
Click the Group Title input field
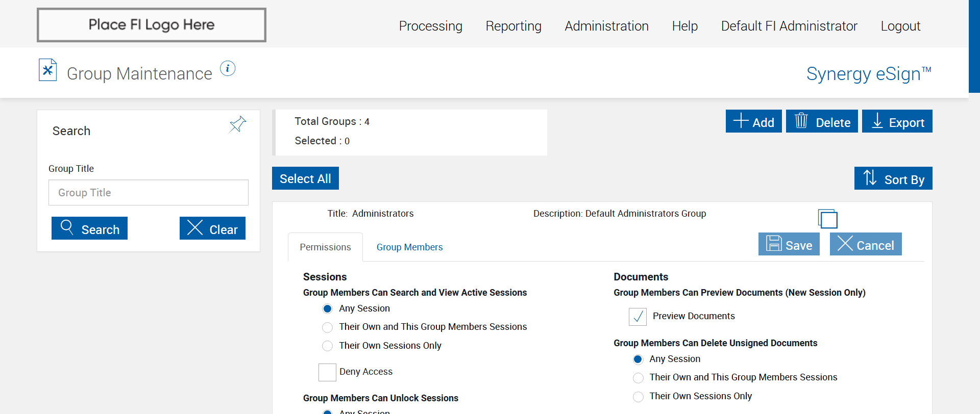[148, 193]
